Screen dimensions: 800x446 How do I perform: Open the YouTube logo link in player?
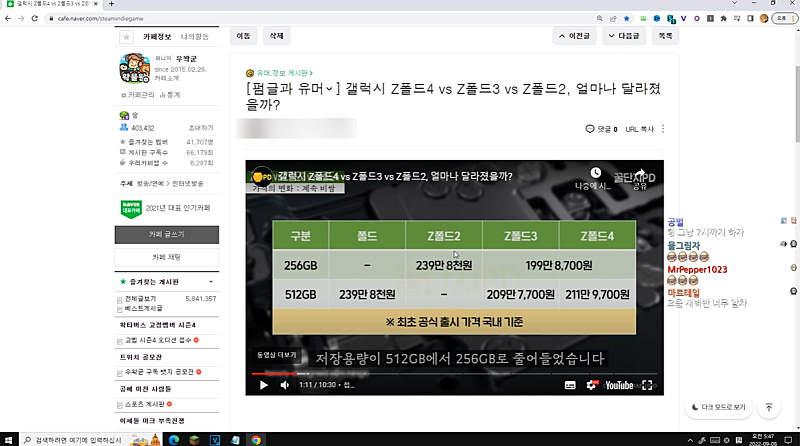619,385
